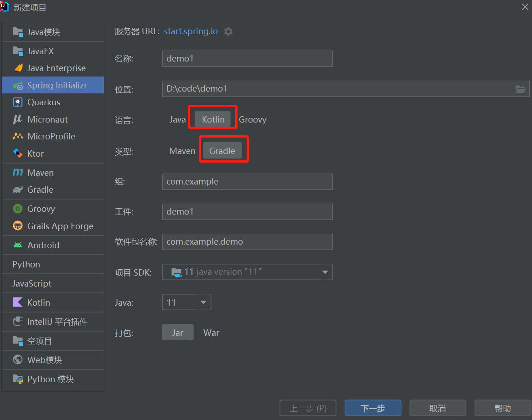Select Python project type
This screenshot has height=420, width=532.
[53, 264]
